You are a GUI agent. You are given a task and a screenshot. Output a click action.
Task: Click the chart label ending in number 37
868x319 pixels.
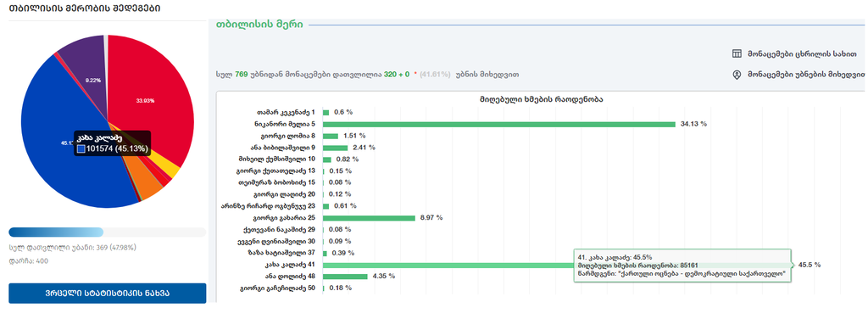click(281, 253)
